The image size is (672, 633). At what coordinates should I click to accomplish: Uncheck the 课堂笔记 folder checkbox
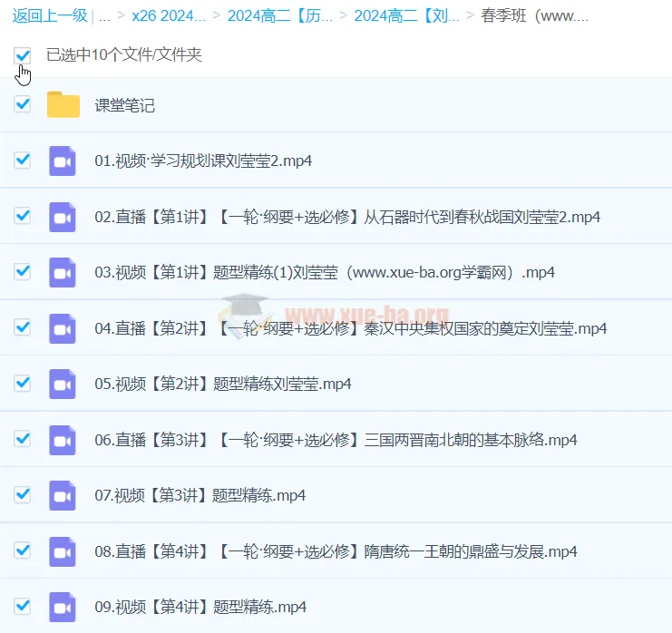pos(23,104)
